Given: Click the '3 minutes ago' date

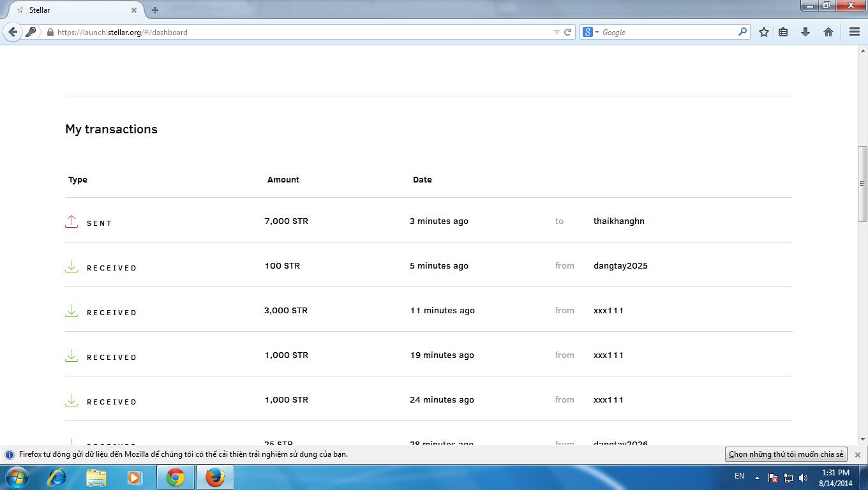Looking at the screenshot, I should tap(439, 221).
